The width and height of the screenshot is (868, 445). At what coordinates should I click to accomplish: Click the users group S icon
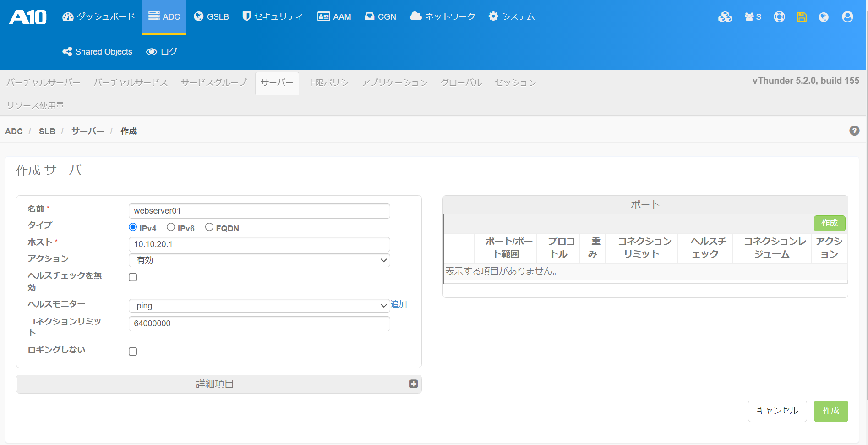point(753,17)
